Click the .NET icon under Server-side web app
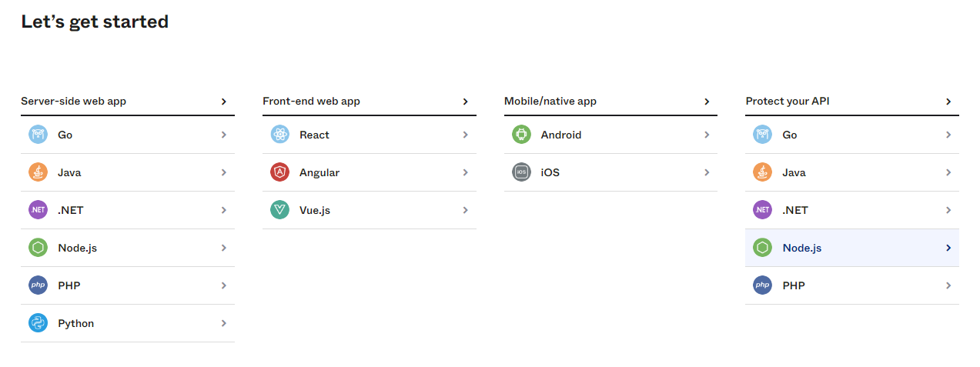Image resolution: width=980 pixels, height=367 pixels. (x=38, y=210)
